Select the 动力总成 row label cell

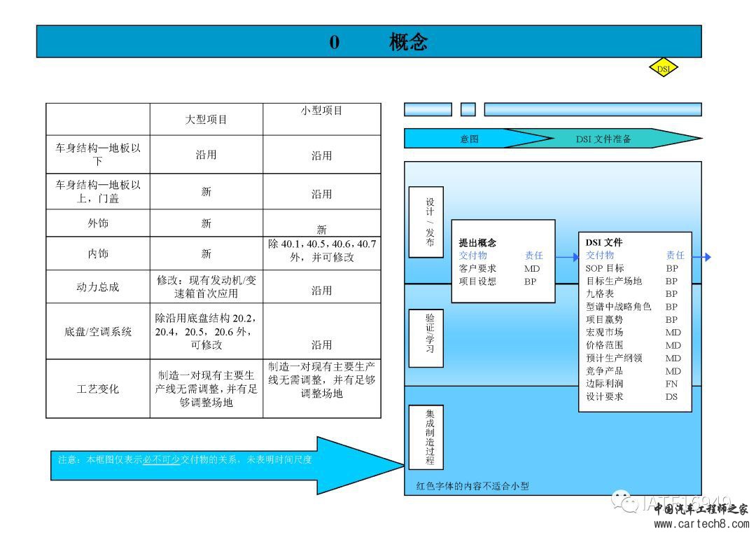click(98, 287)
